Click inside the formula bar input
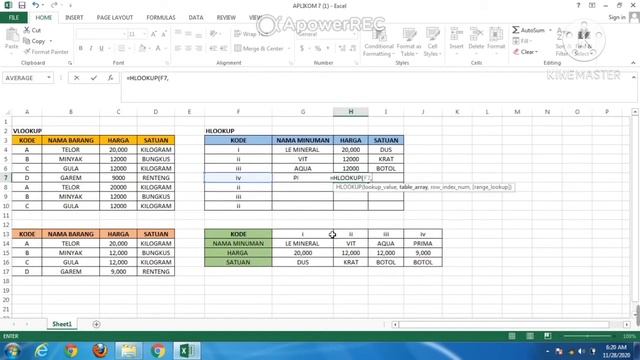 378,87
